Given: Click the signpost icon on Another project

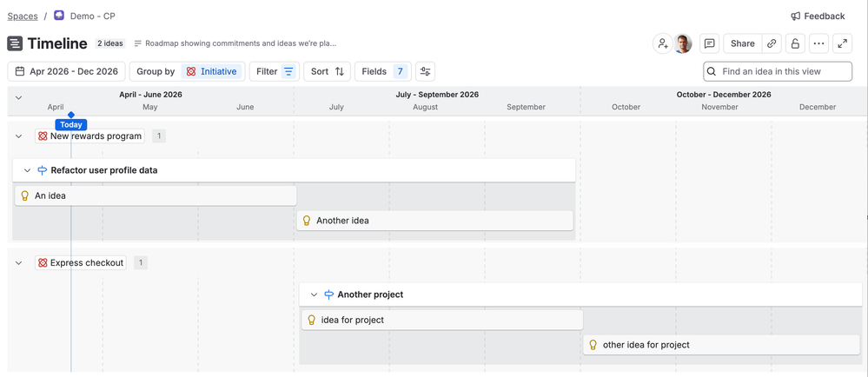Looking at the screenshot, I should point(328,295).
